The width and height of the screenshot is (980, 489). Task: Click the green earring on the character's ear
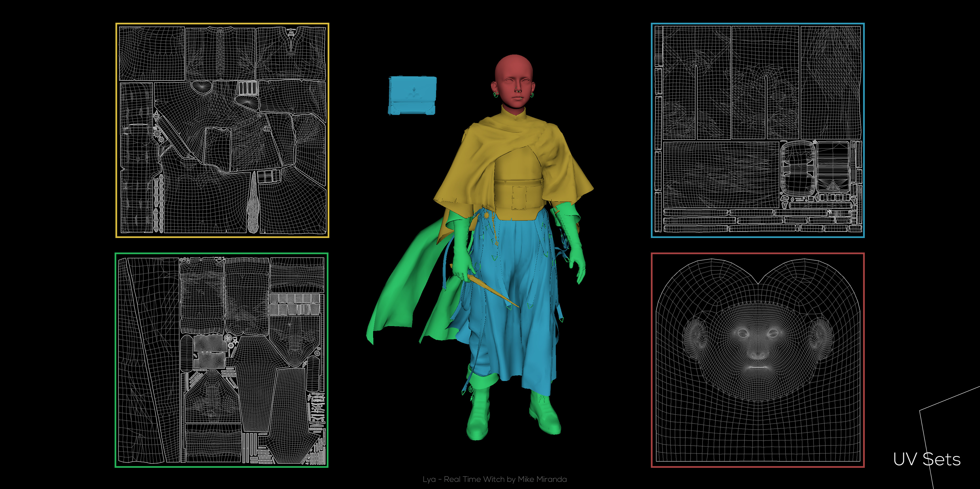[x=496, y=95]
